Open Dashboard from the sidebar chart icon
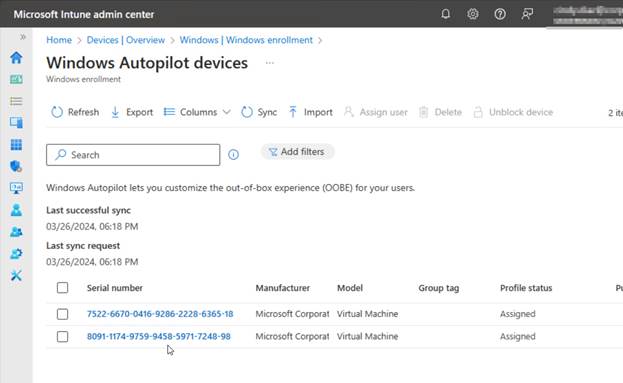This screenshot has width=623, height=383. (x=16, y=79)
